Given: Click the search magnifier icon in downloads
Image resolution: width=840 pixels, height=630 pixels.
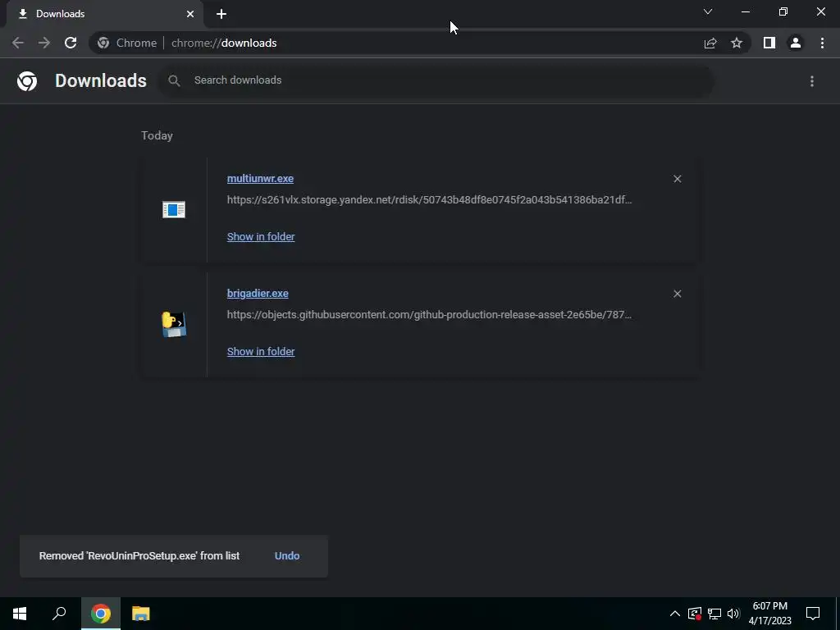Looking at the screenshot, I should tap(174, 80).
